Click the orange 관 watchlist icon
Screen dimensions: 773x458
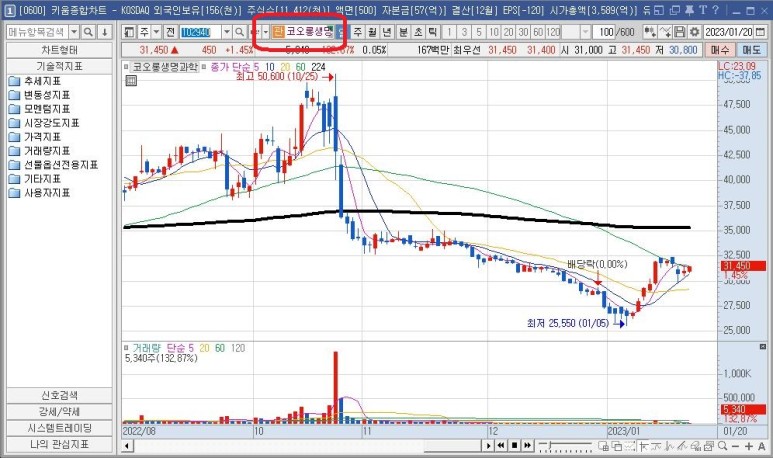(x=278, y=32)
